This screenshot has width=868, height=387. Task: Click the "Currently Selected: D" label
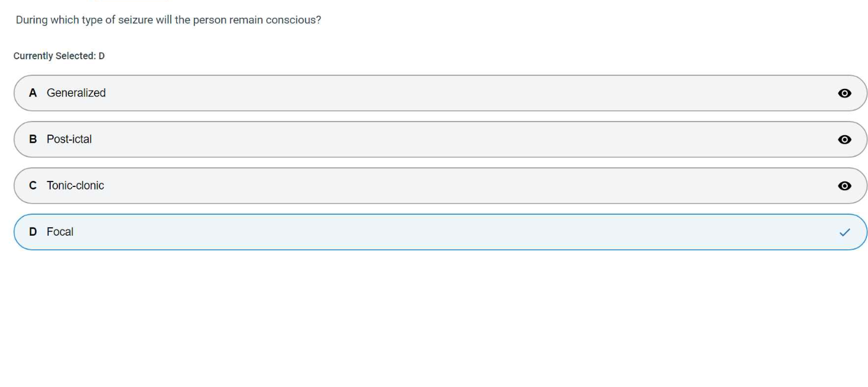pos(59,56)
